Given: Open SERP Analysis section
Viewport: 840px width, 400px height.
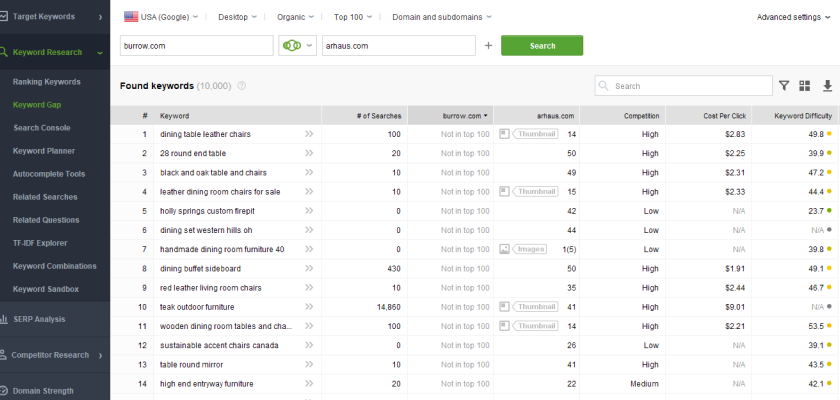Looking at the screenshot, I should 39,319.
